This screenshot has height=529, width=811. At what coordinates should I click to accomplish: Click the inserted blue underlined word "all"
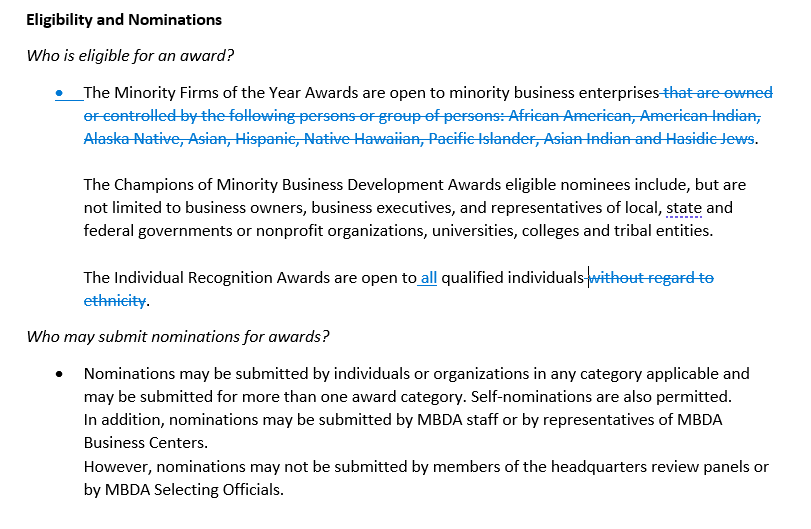pos(428,278)
